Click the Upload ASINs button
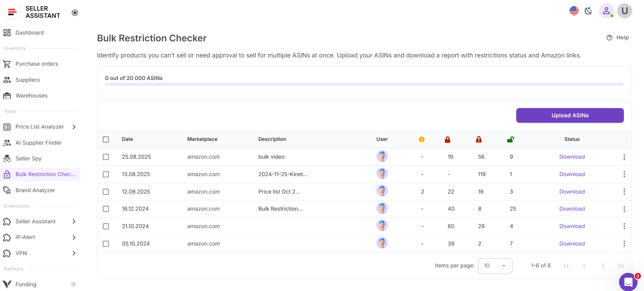The image size is (644, 291). point(570,116)
